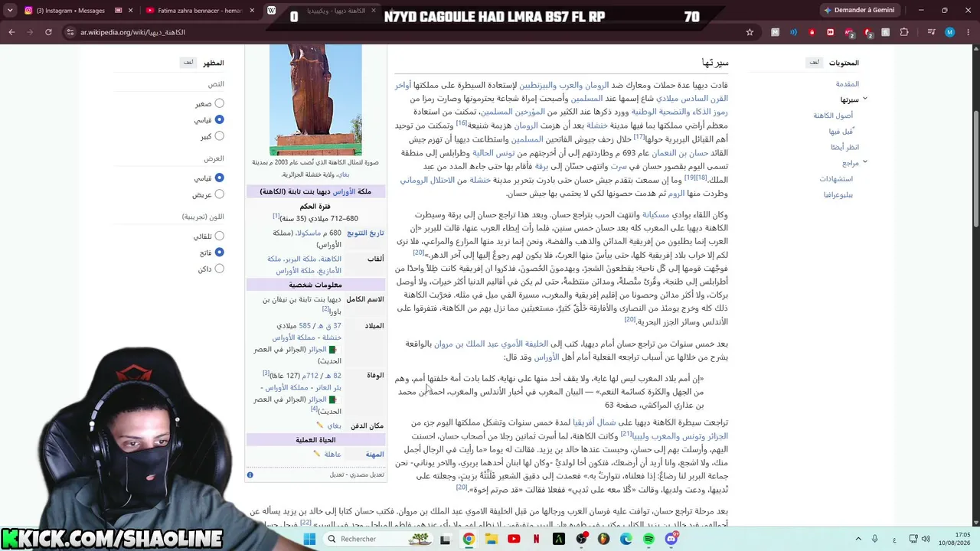Screen dimensions: 980x551
Task: Collapse the مراجع section in contents
Action: [x=866, y=163]
